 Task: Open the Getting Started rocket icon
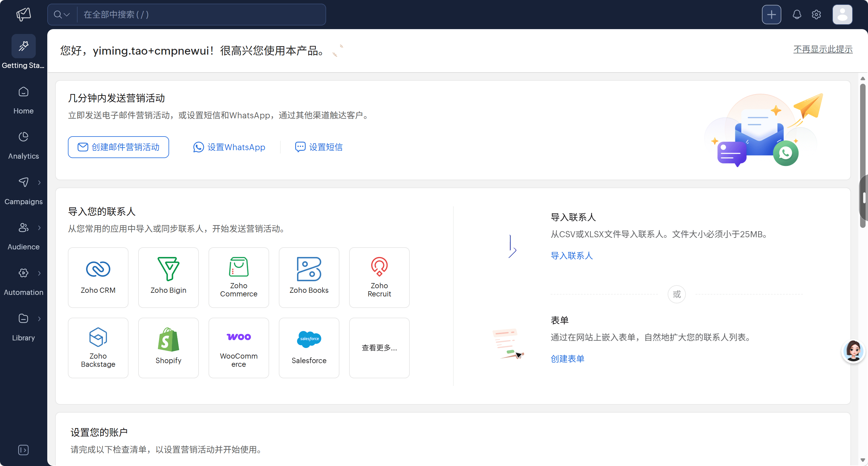click(x=24, y=46)
